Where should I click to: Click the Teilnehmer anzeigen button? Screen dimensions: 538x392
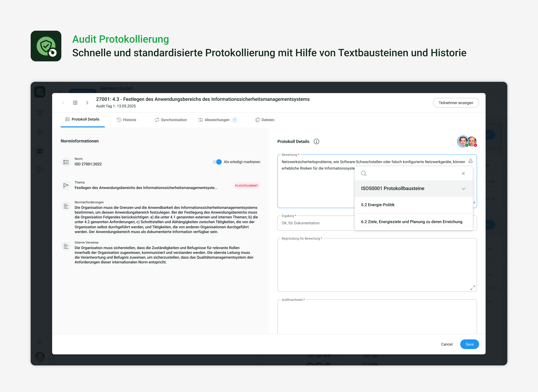pos(456,103)
